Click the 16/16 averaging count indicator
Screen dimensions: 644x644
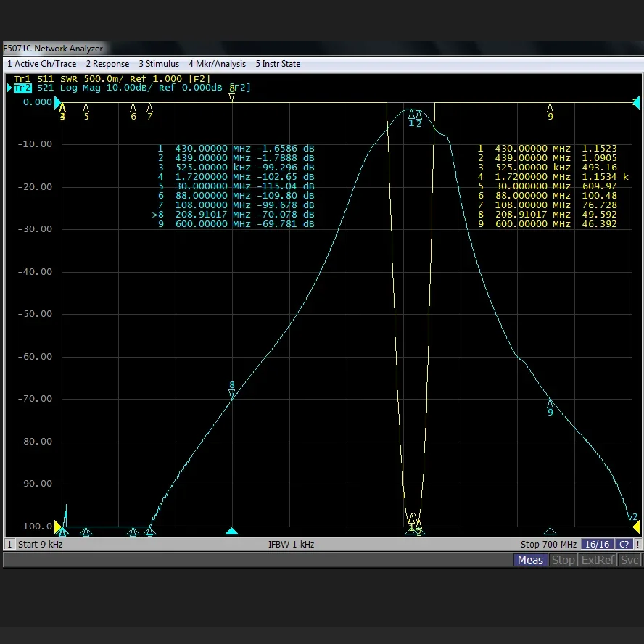coord(598,544)
